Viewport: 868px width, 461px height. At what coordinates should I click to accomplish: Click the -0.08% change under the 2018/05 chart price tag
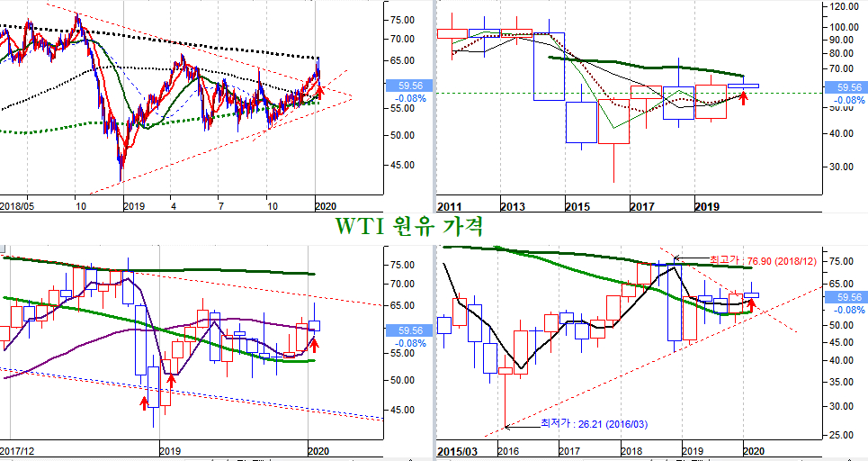pyautogui.click(x=410, y=99)
